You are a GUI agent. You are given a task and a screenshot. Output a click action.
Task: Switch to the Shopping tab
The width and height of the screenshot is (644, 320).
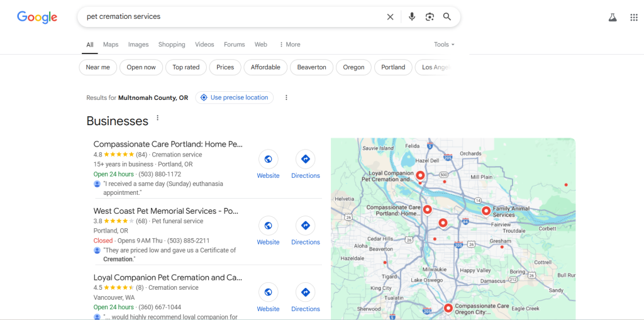click(172, 45)
